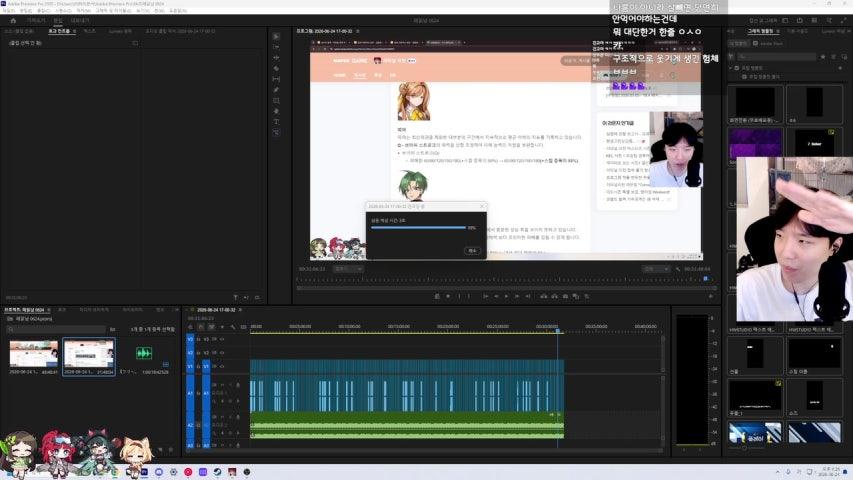Step forward one frame in program monitor

pyautogui.click(x=517, y=297)
